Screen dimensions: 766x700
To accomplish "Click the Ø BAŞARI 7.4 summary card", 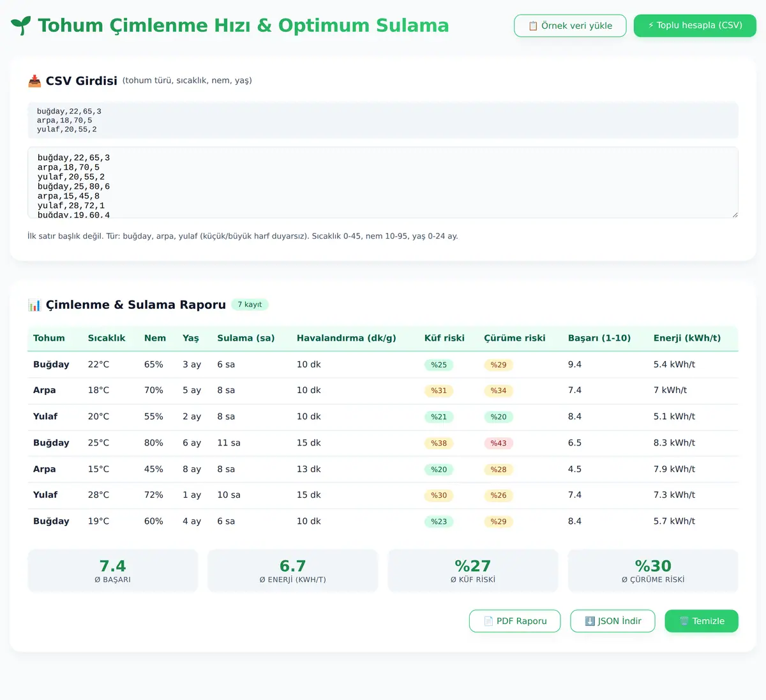I will pos(113,570).
